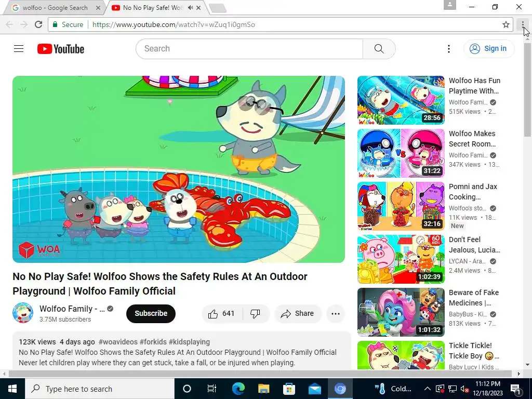Dislike the video with thumbs down

(256, 313)
